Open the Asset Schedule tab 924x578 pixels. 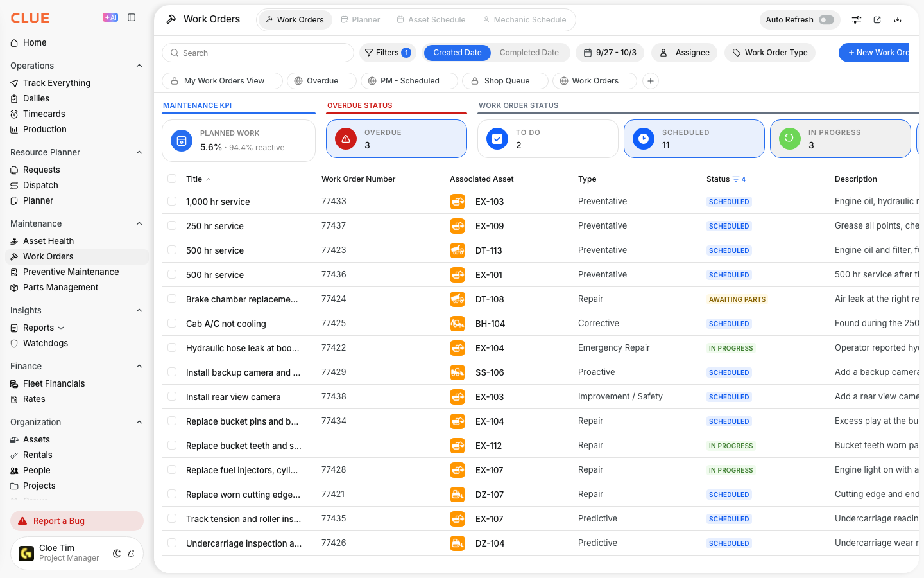click(x=431, y=20)
